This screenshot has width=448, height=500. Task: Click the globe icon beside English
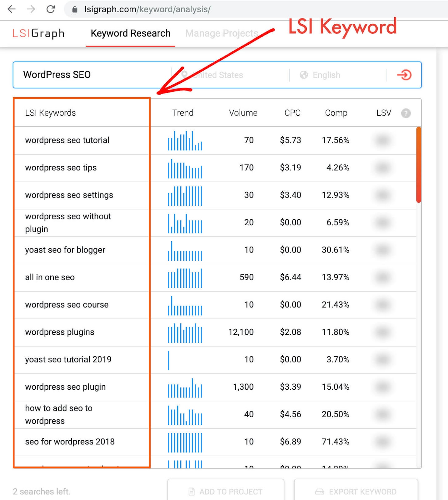coord(304,75)
